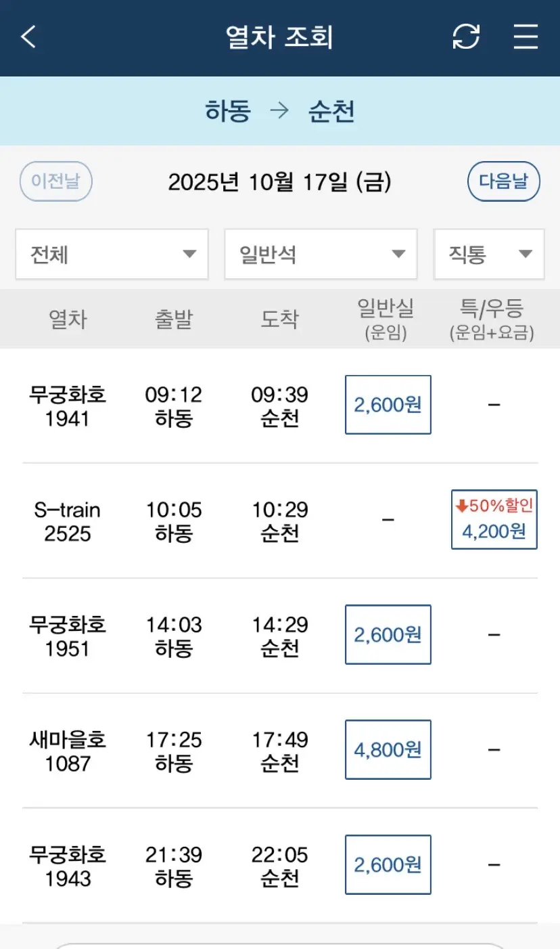Go to the previous day (이전날)

coord(56,182)
